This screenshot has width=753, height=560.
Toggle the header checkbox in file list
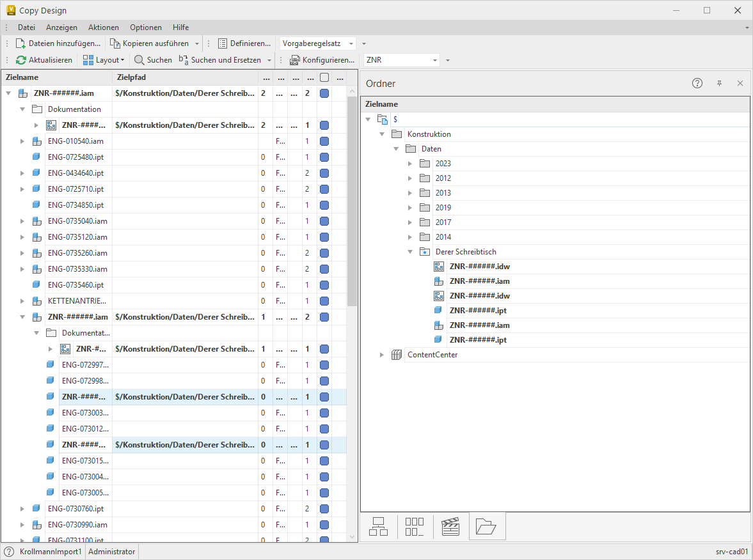point(324,77)
